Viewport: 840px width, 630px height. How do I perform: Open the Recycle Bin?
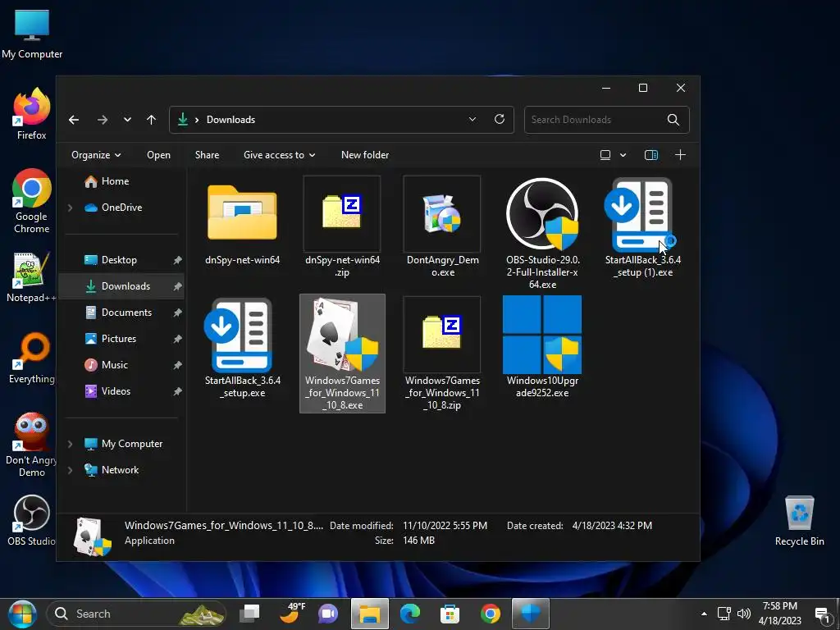pyautogui.click(x=799, y=521)
